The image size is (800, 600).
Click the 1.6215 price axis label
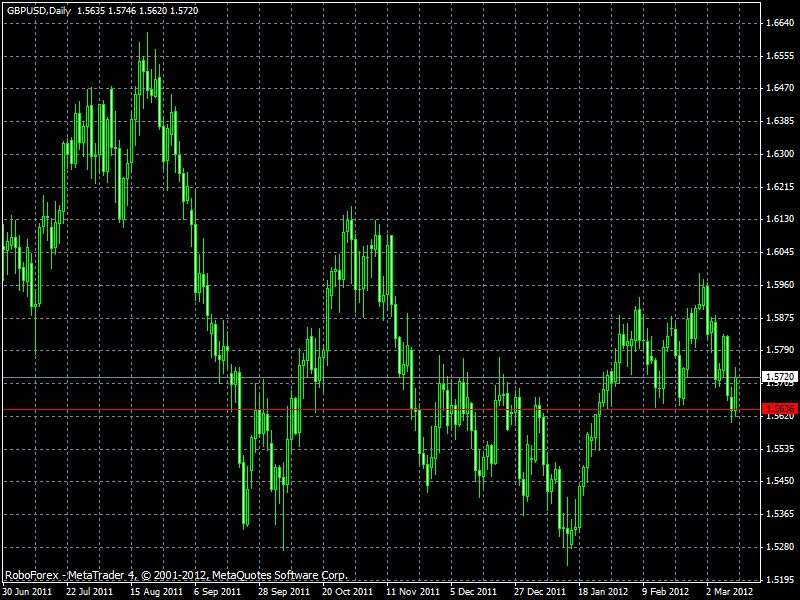(x=780, y=187)
